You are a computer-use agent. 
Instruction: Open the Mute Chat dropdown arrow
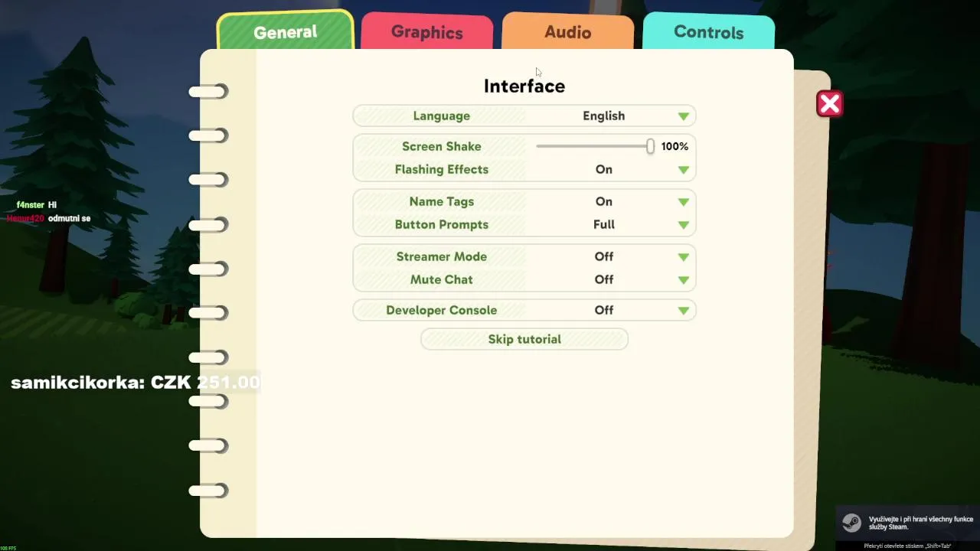coord(684,280)
